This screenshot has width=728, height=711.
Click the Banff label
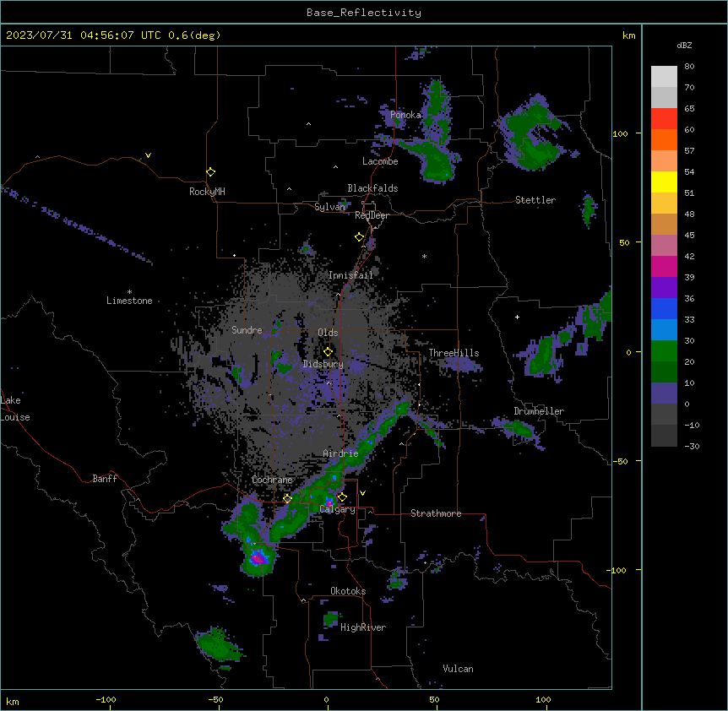[x=105, y=479]
